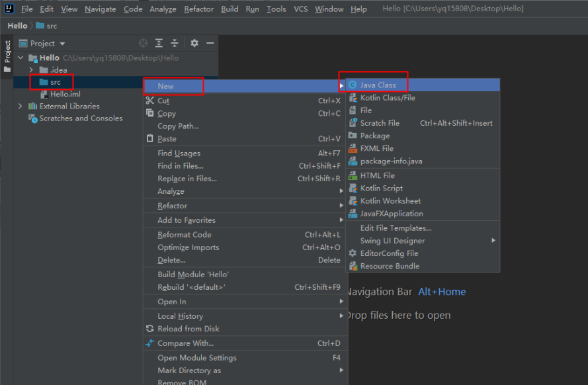Screen dimensions: 588x385
Task: Click src breadcrumb in navigation bar
Action: coord(47,26)
